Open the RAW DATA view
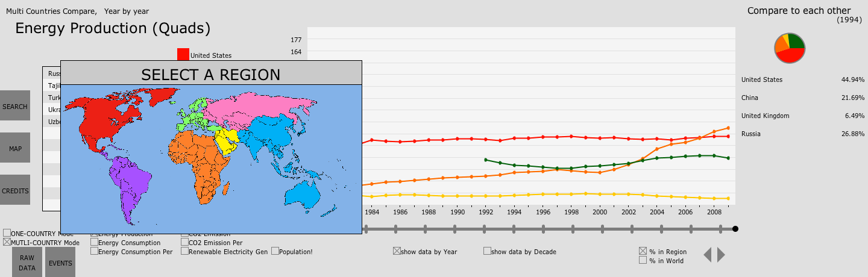868x277 pixels. coord(27,263)
